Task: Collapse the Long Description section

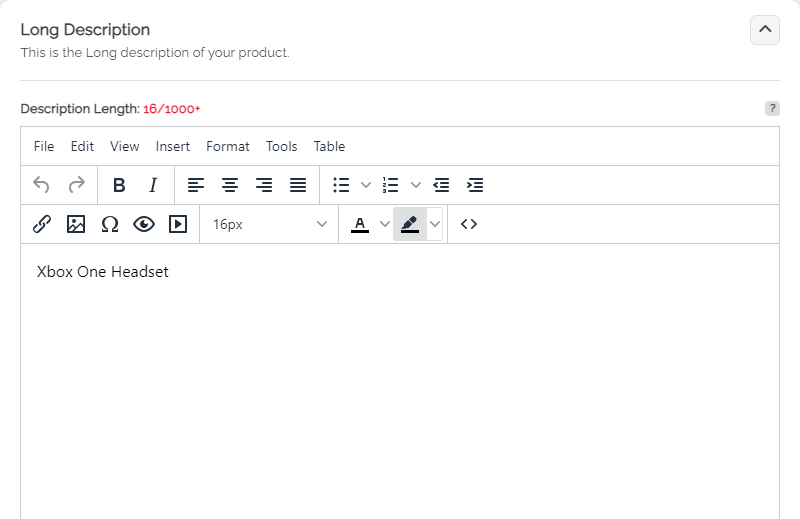Action: 764,30
